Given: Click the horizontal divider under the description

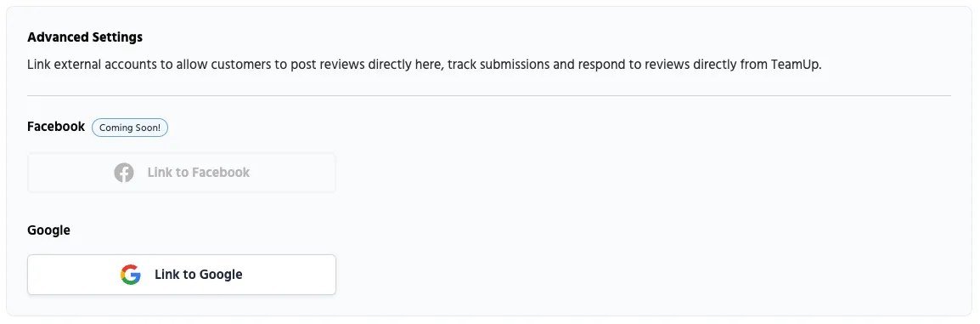Looking at the screenshot, I should 489,96.
